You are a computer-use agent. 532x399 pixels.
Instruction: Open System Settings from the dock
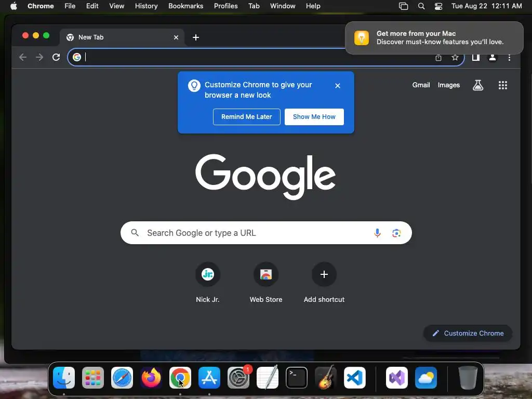pos(238,378)
